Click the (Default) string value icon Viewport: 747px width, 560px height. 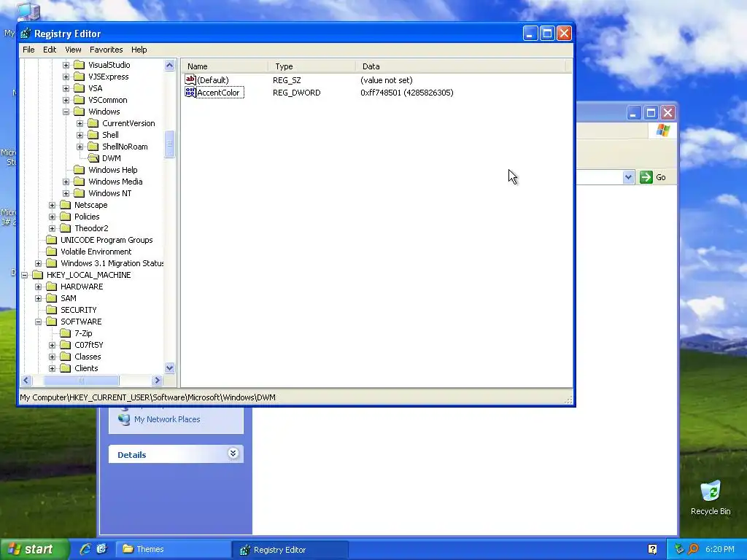coord(190,79)
